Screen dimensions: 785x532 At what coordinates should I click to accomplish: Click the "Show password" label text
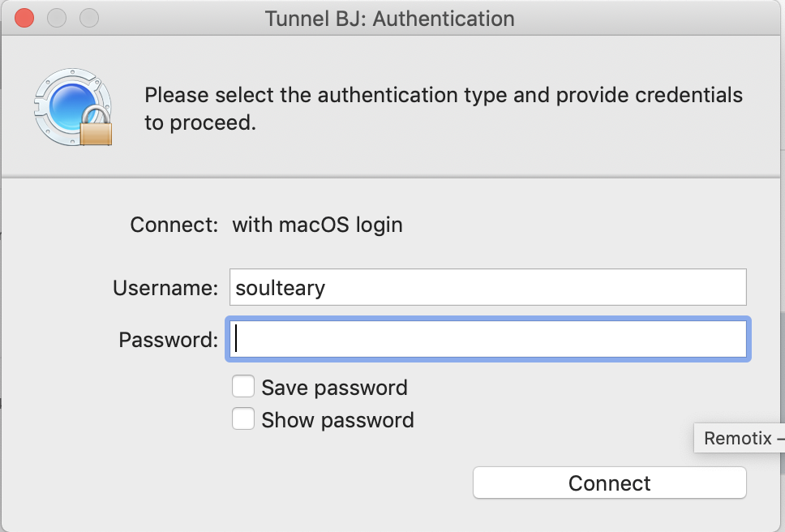point(337,420)
